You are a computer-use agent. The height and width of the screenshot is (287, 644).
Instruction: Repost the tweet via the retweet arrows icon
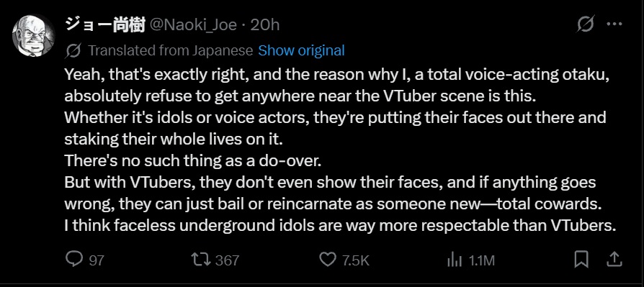pyautogui.click(x=201, y=260)
